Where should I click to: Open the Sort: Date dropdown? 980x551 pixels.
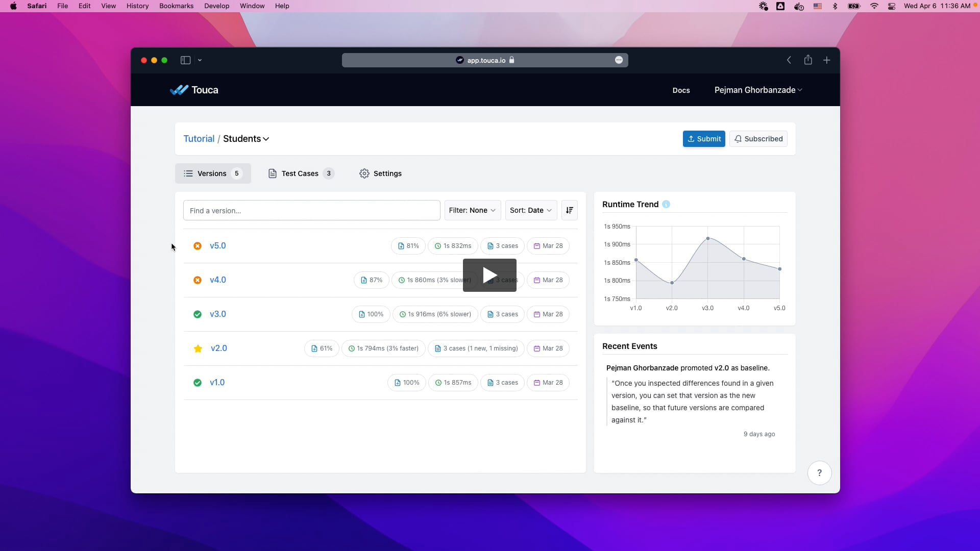[x=531, y=210]
